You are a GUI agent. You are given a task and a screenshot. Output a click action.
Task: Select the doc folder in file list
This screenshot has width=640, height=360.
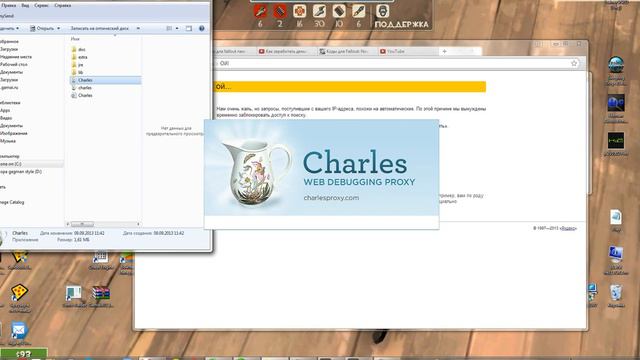[78, 49]
